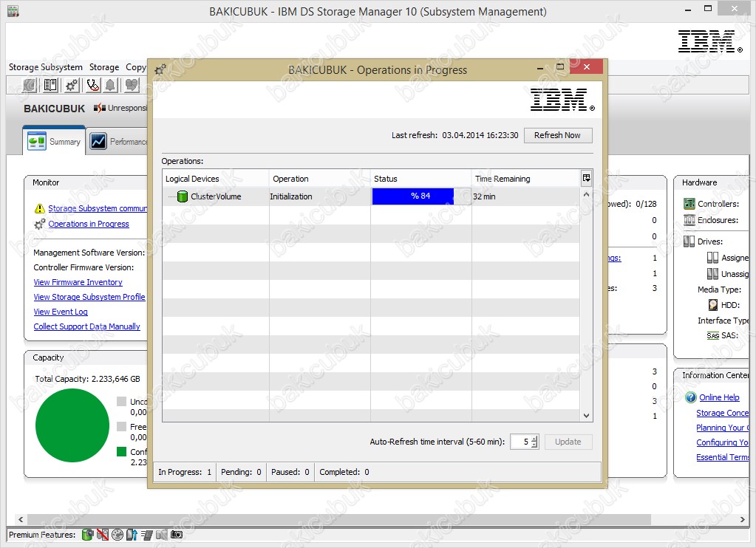Click the Status column header
Image resolution: width=756 pixels, height=548 pixels.
point(421,179)
